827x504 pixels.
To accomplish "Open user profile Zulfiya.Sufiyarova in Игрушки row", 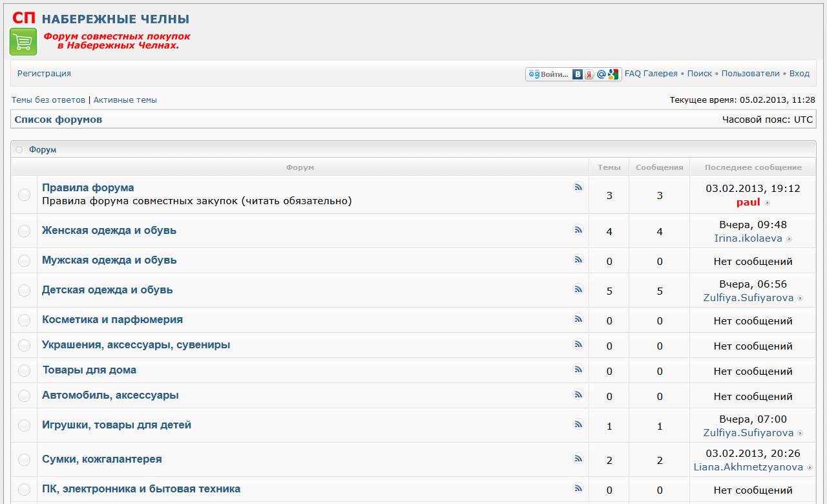I will 748,433.
